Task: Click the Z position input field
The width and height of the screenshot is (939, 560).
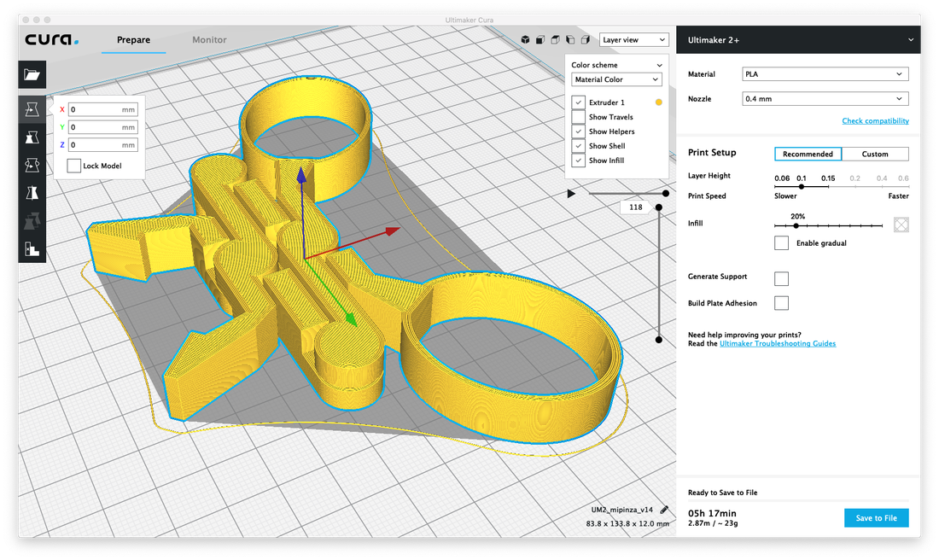Action: tap(103, 145)
